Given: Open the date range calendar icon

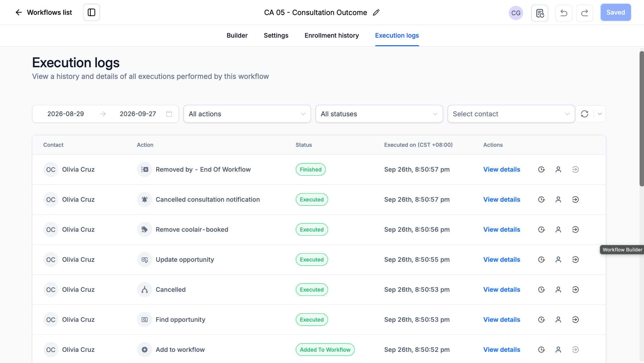Looking at the screenshot, I should [169, 114].
